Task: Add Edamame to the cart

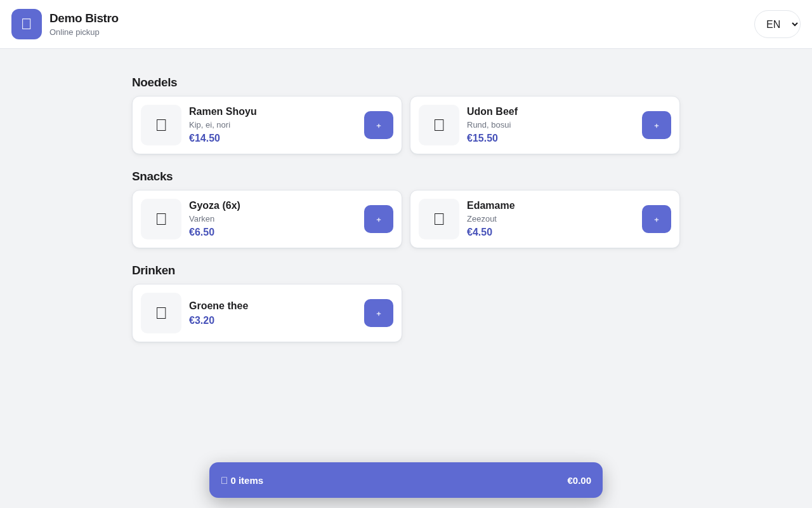Action: [657, 219]
